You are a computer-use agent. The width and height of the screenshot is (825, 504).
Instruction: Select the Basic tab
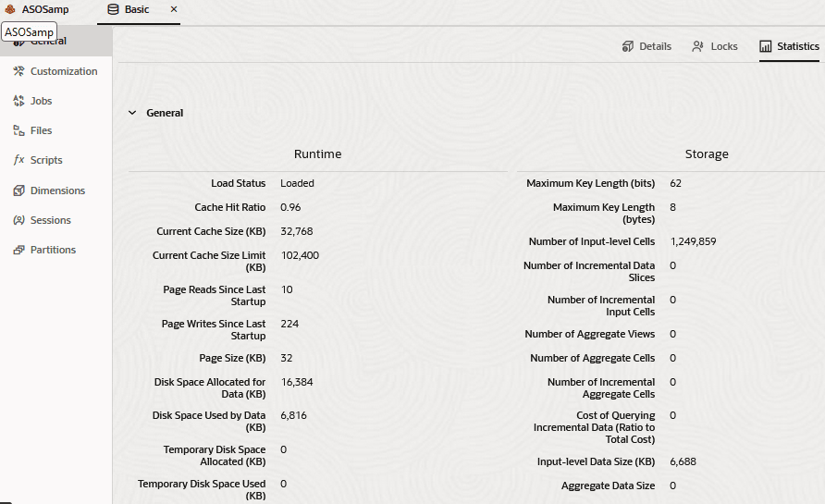137,9
